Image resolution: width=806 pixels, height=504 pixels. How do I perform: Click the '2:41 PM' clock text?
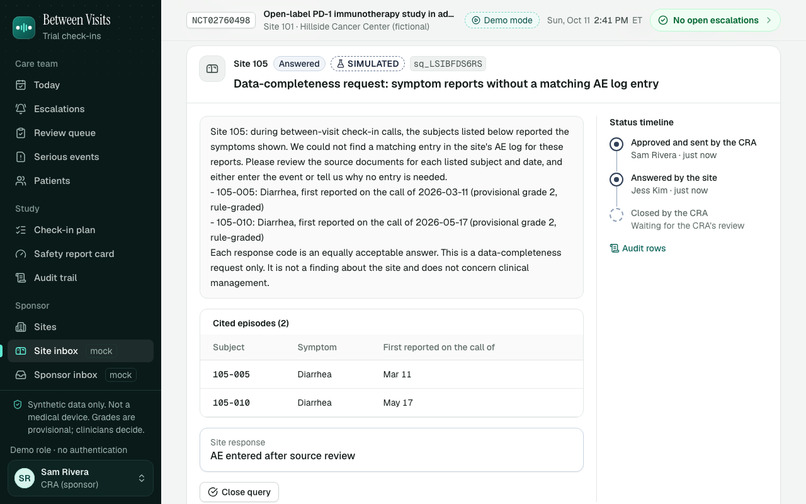[611, 20]
